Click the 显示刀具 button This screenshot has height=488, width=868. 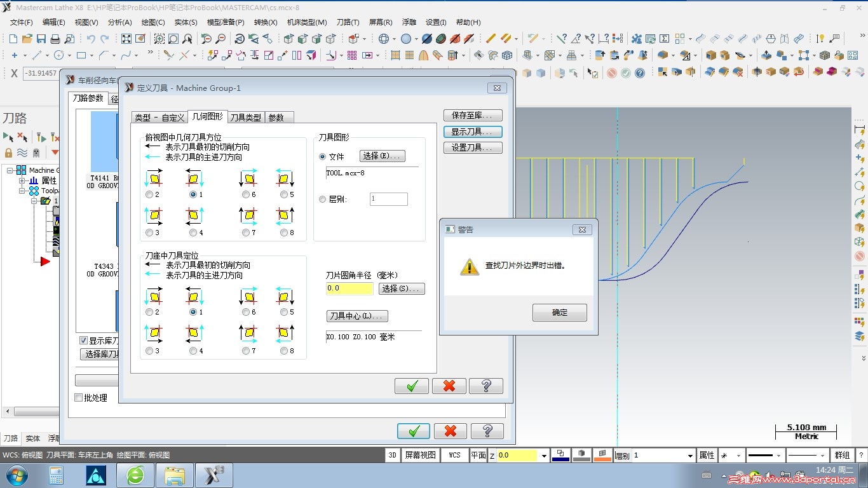point(473,132)
